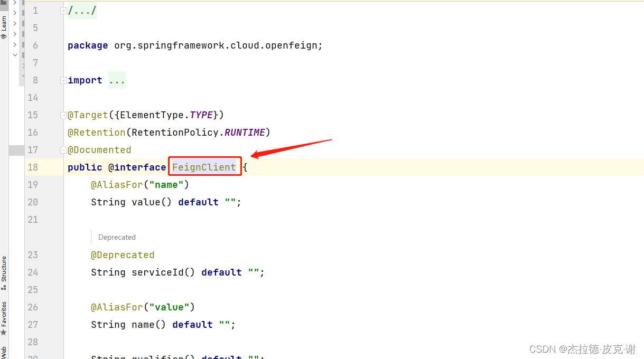Click the Structure panel icon
This screenshot has height=359, width=644.
pyautogui.click(x=4, y=288)
